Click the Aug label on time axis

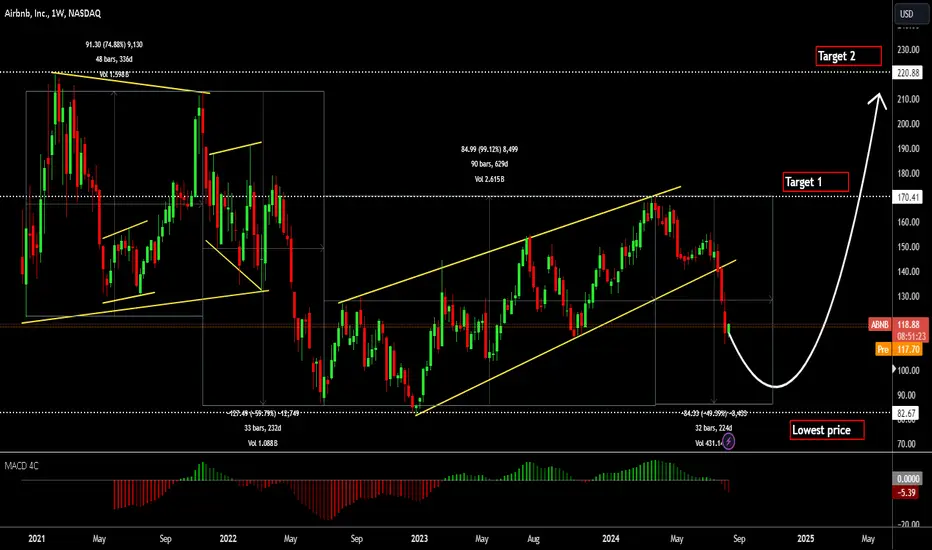533,539
